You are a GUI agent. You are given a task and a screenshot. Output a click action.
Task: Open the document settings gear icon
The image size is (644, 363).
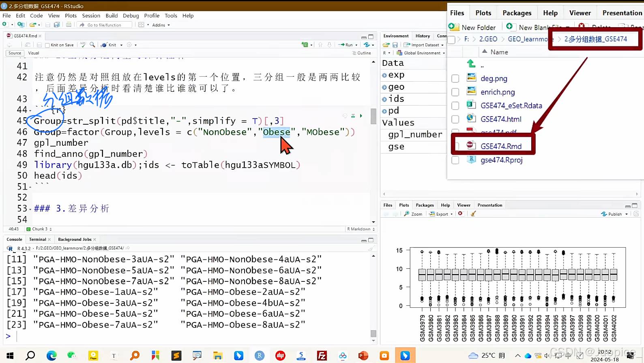[x=129, y=45]
